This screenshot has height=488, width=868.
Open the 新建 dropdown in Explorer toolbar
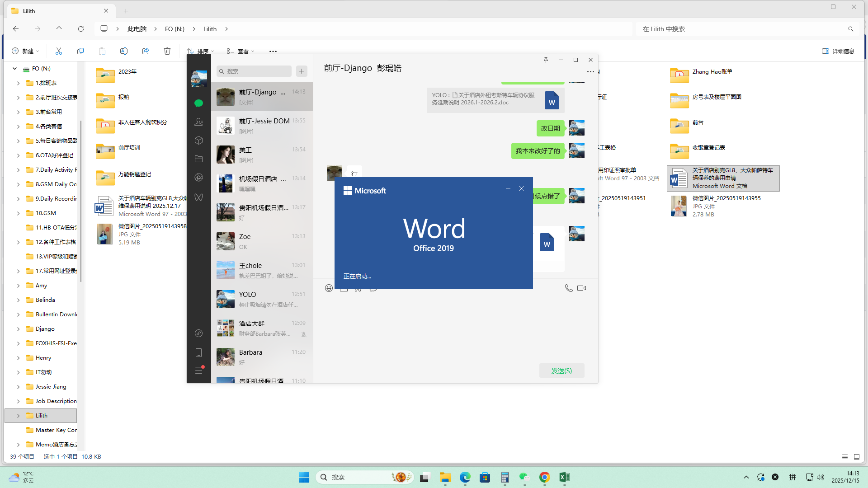(25, 51)
